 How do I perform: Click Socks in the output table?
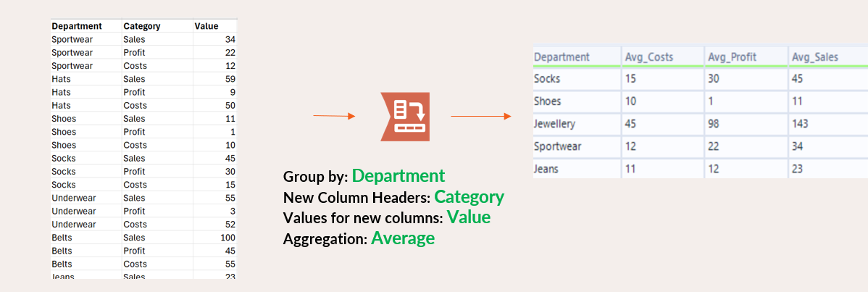pyautogui.click(x=547, y=79)
